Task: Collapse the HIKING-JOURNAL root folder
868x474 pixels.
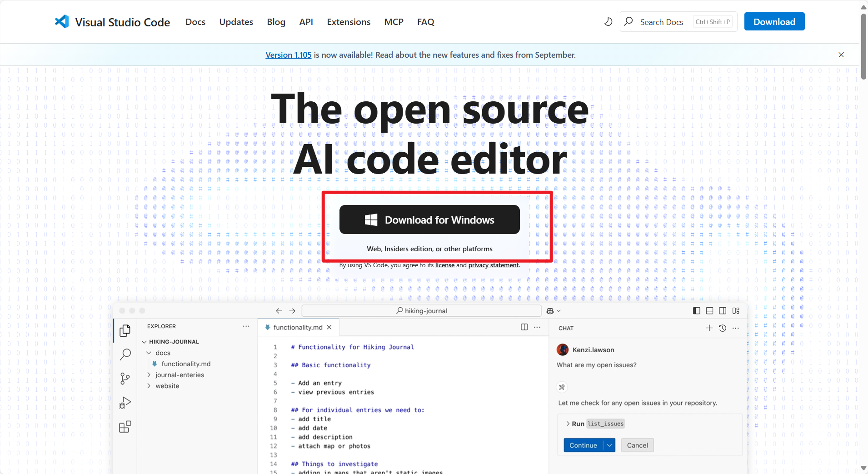Action: point(144,342)
